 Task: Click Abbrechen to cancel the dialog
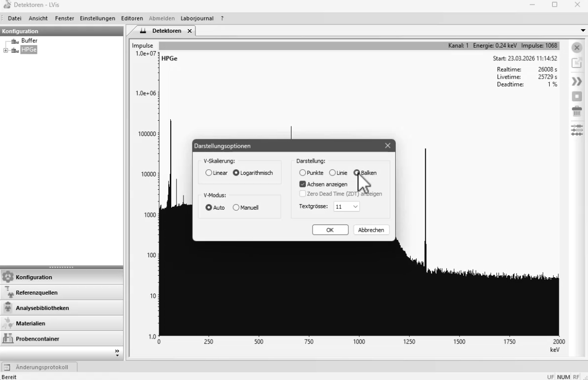coord(371,230)
